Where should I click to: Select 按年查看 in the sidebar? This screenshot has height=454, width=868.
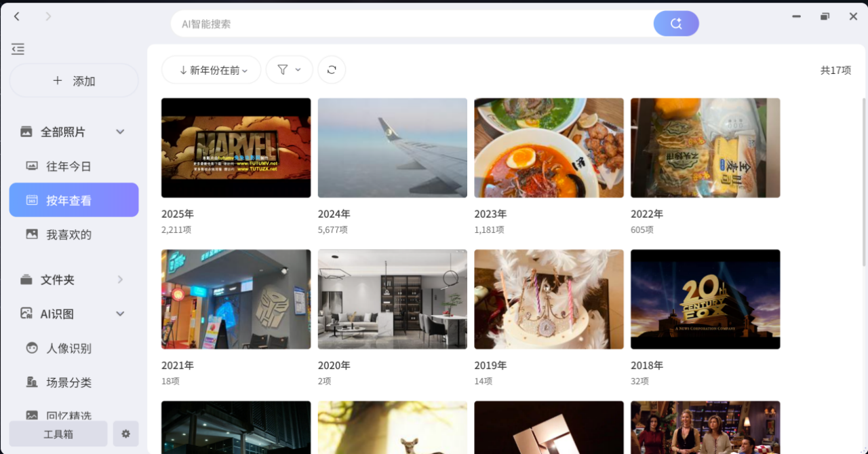(74, 200)
